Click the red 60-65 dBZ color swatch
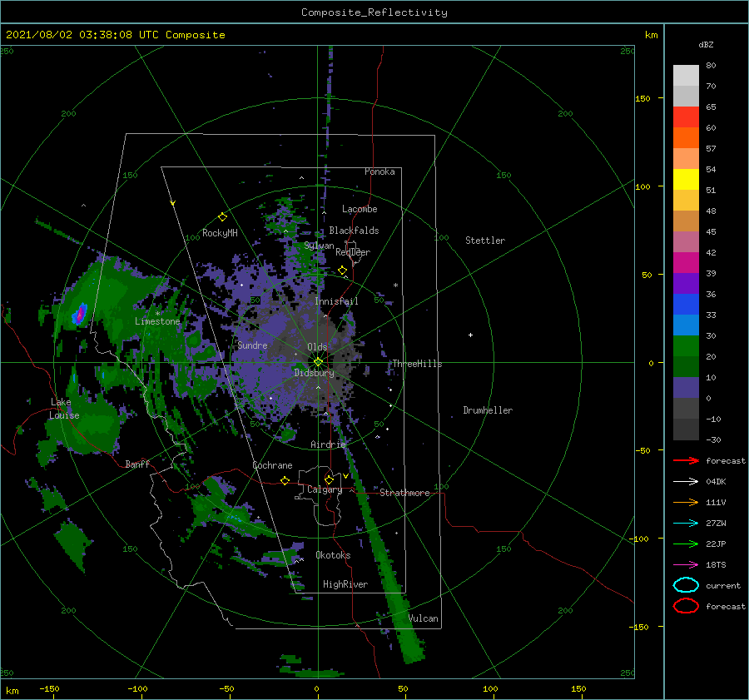Screen dimensions: 749x700 (x=686, y=117)
